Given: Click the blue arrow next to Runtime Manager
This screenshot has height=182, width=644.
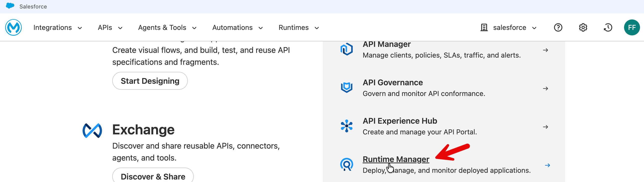Looking at the screenshot, I should tap(547, 165).
